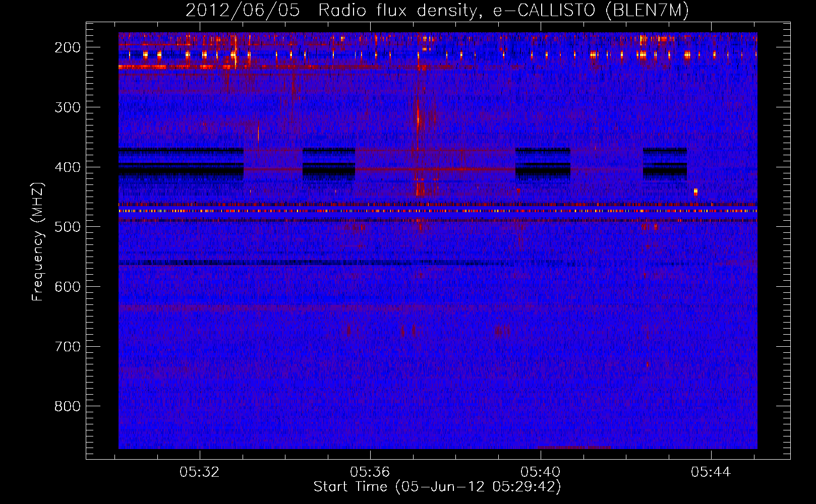This screenshot has width=816, height=504.
Task: Click the 05:44 time tick label
Action: tap(711, 472)
